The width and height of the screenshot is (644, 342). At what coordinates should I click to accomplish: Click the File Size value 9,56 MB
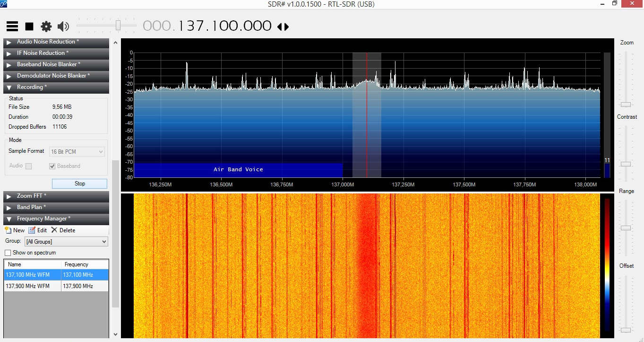(62, 107)
